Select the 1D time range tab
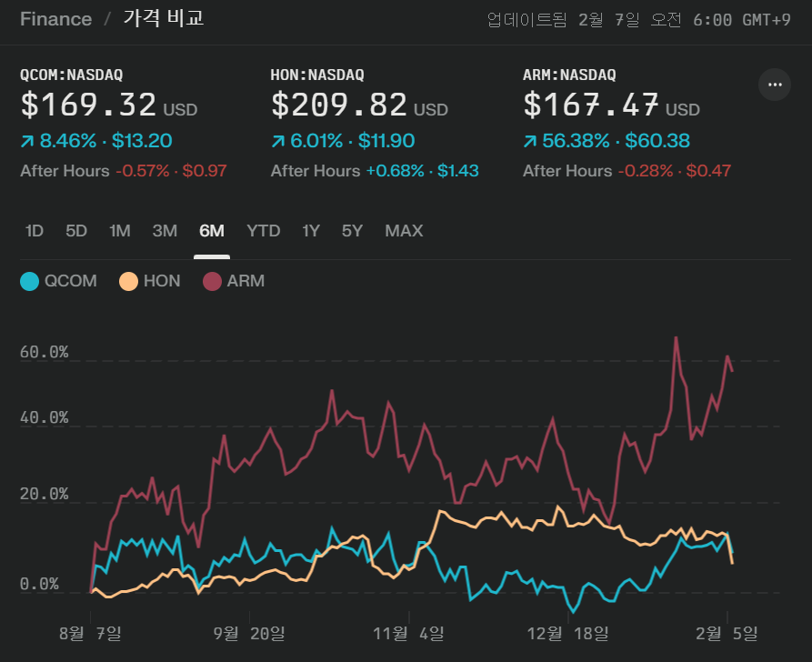812x662 pixels. tap(35, 231)
